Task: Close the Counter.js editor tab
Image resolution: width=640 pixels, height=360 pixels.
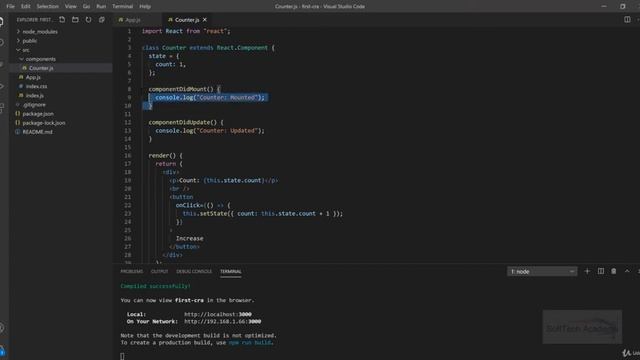Action: pos(205,20)
